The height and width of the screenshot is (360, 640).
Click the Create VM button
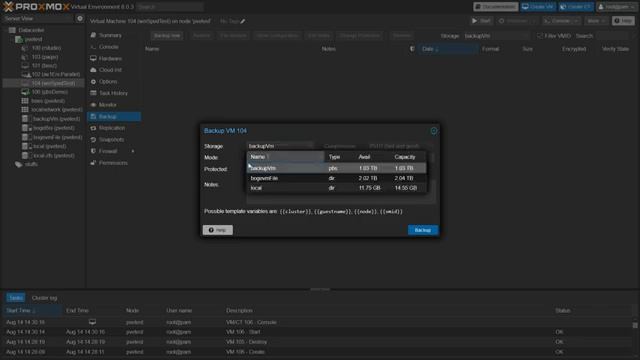538,7
